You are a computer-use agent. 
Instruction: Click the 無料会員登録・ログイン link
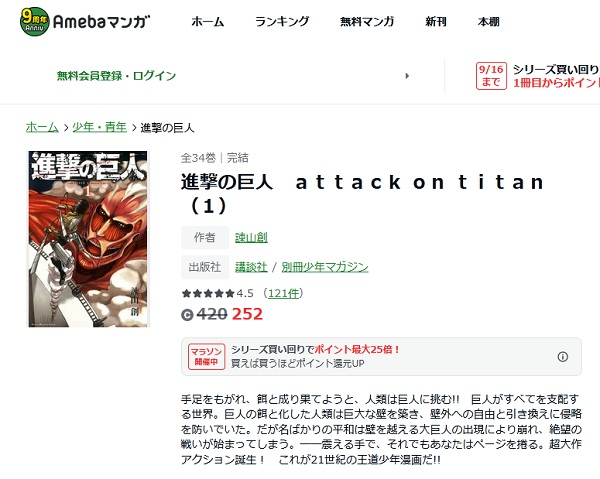pyautogui.click(x=116, y=76)
